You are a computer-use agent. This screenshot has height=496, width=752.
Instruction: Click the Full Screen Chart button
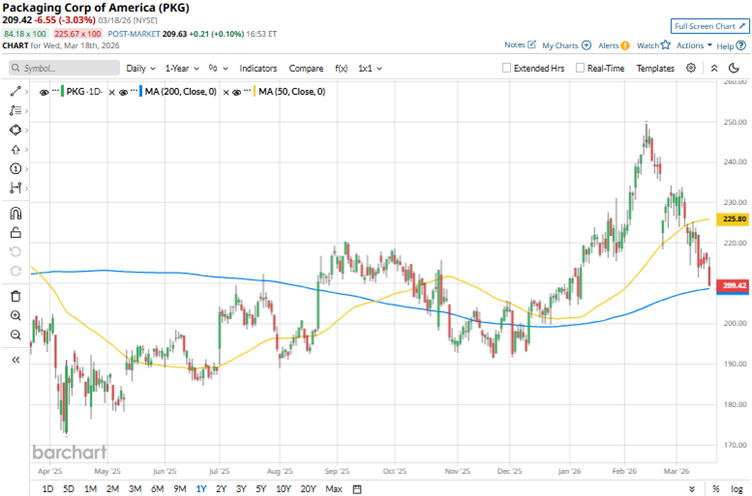click(709, 25)
